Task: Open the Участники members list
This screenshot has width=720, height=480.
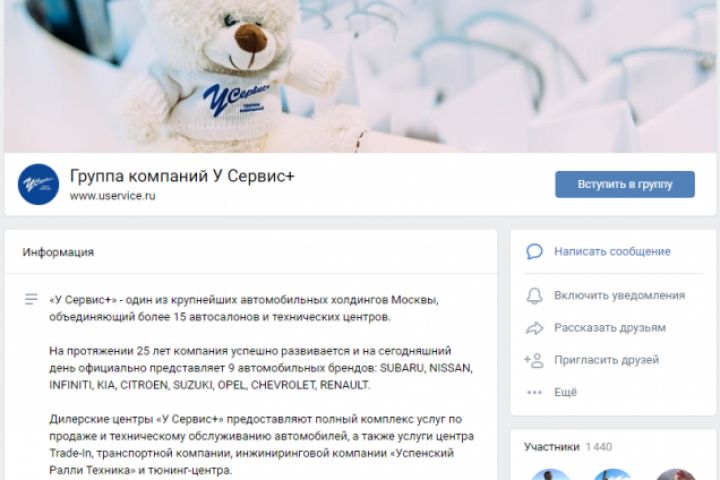Action: click(x=551, y=447)
